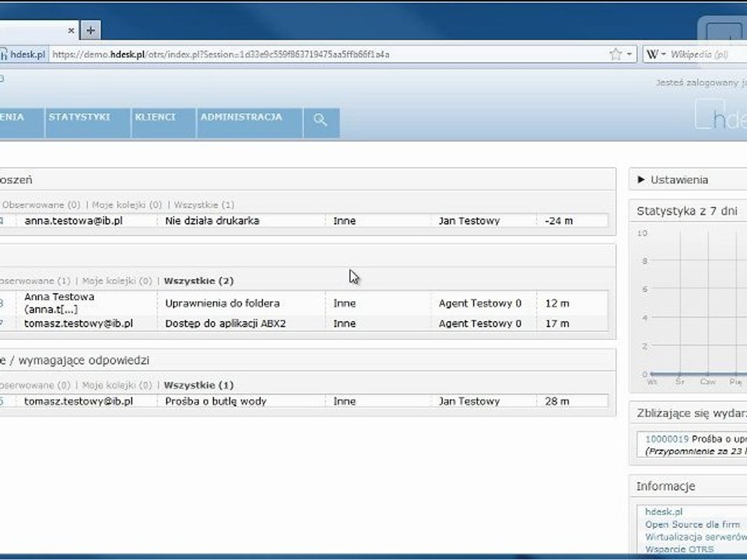Image resolution: width=747 pixels, height=560 pixels.
Task: Show Wszystkie (1) in first widget
Action: click(x=204, y=205)
